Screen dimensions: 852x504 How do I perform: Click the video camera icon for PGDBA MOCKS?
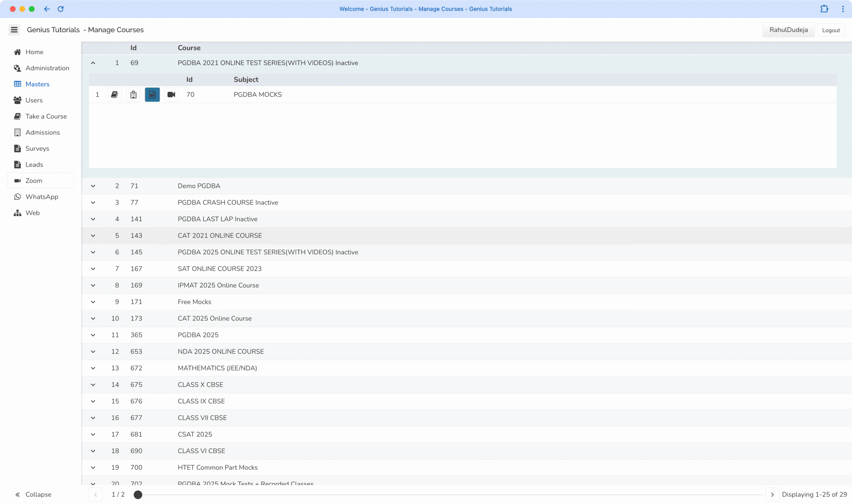coord(171,95)
